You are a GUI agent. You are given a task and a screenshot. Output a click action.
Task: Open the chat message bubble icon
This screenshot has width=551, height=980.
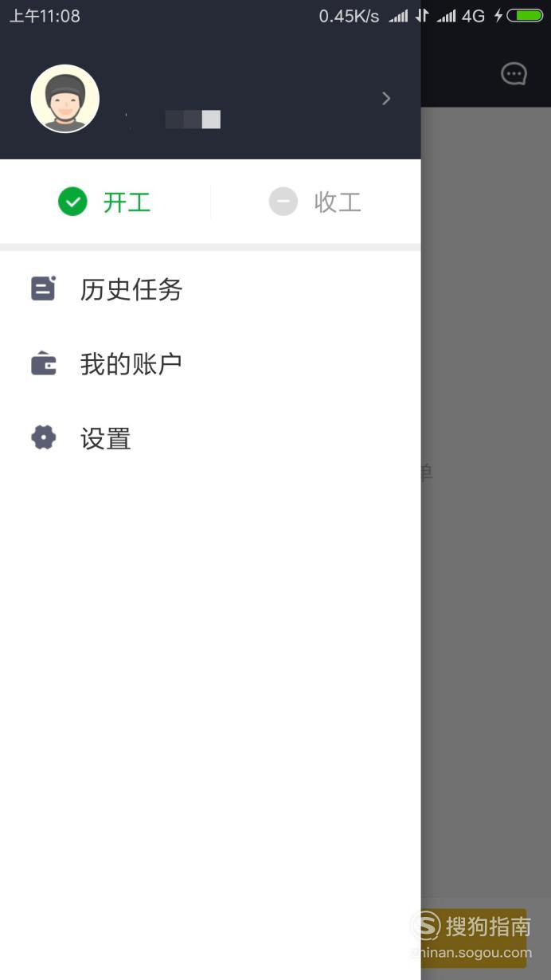pos(514,74)
